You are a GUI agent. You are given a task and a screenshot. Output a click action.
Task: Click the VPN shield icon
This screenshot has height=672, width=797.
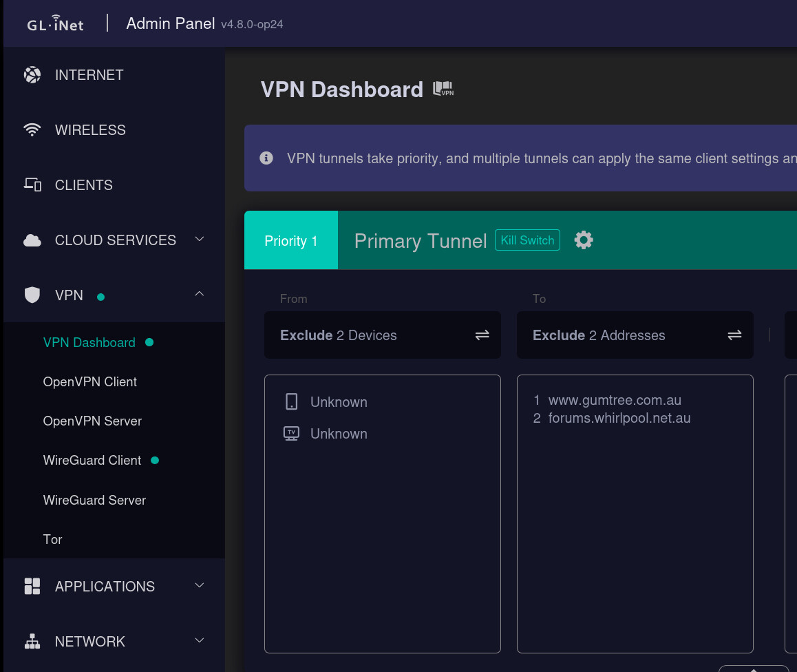coord(32,295)
